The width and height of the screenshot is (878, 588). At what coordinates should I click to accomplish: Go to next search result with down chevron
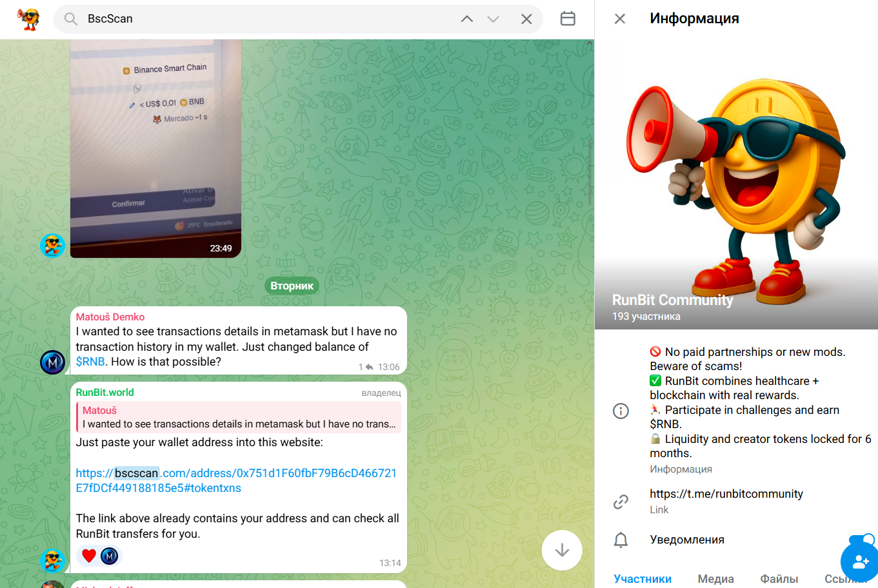click(494, 19)
